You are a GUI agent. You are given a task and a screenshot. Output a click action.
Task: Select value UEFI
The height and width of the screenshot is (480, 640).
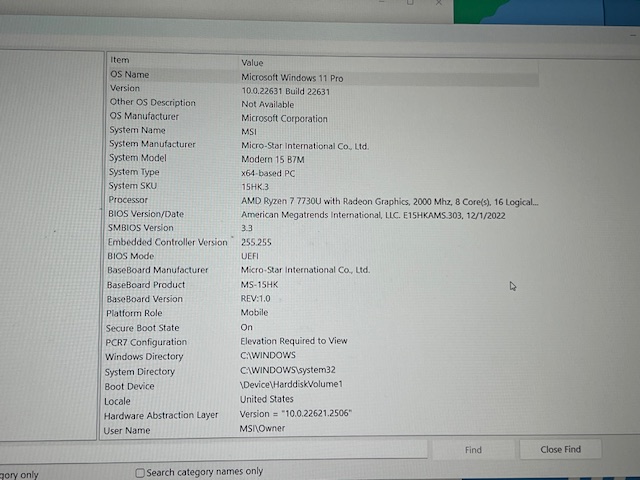pyautogui.click(x=249, y=256)
